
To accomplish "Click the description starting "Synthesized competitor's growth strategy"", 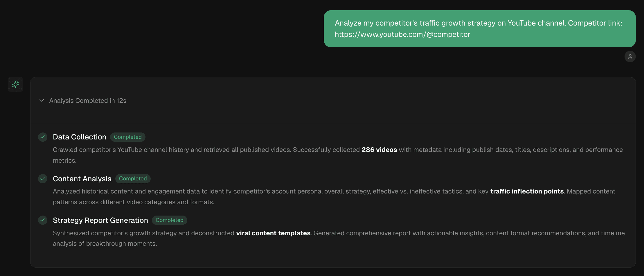I will 144,233.
